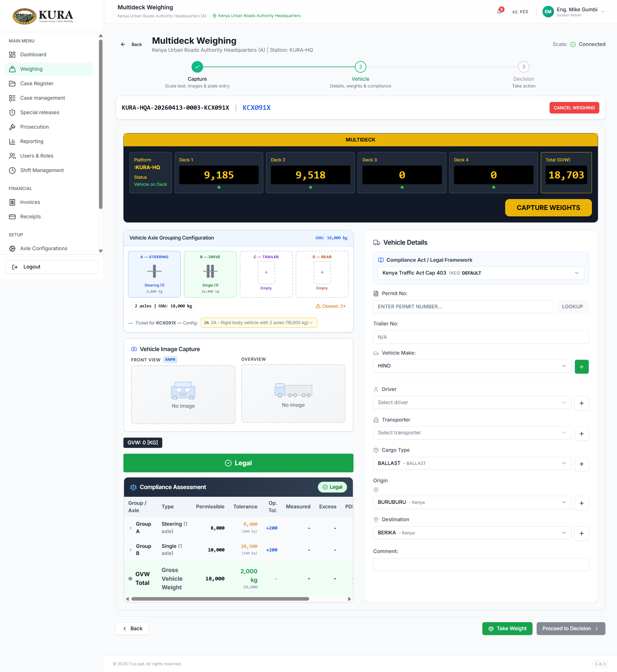Open Invoices in financial menu
The image size is (617, 672).
[49, 202]
